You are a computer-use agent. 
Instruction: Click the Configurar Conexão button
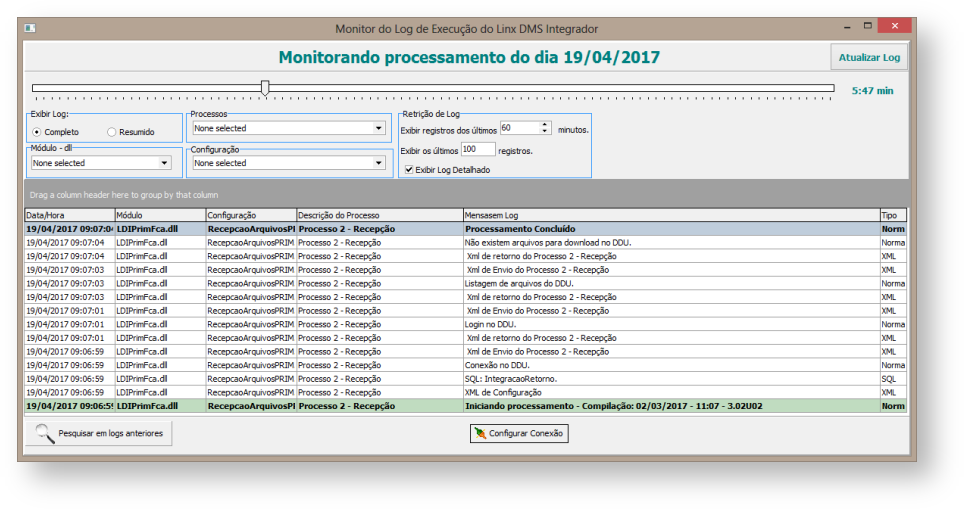[519, 433]
